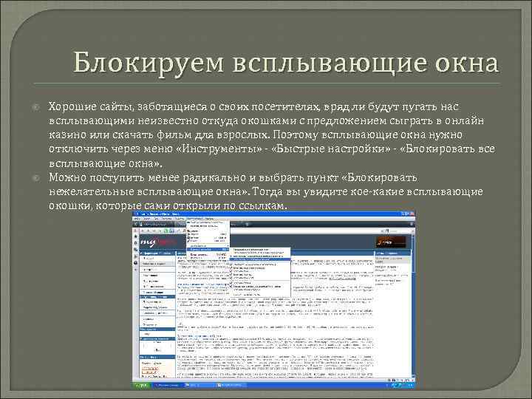Viewport: 532px width, 399px height.
Task: Click the first orange link at bottom-left of page
Action: click(149, 369)
